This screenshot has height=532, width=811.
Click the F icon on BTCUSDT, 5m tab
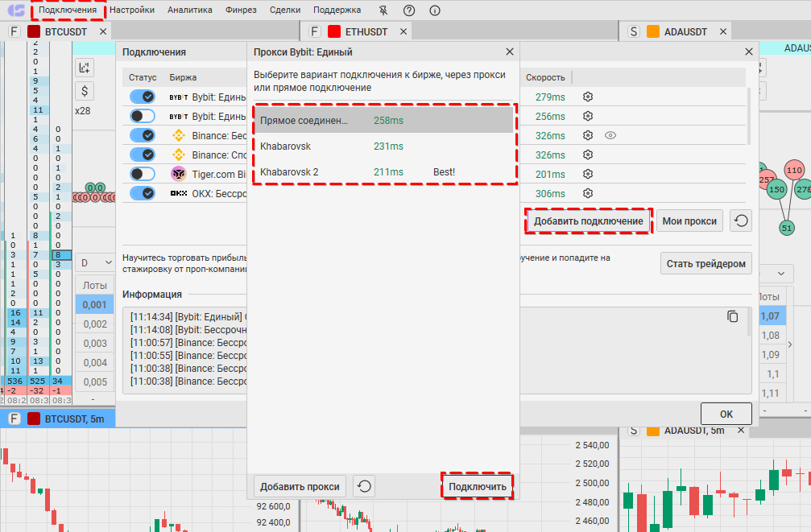[x=14, y=419]
